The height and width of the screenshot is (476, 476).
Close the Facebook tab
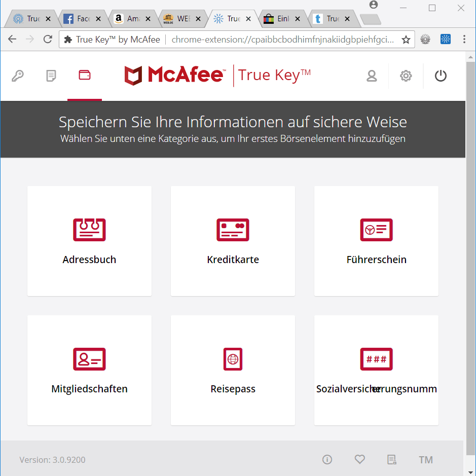98,19
